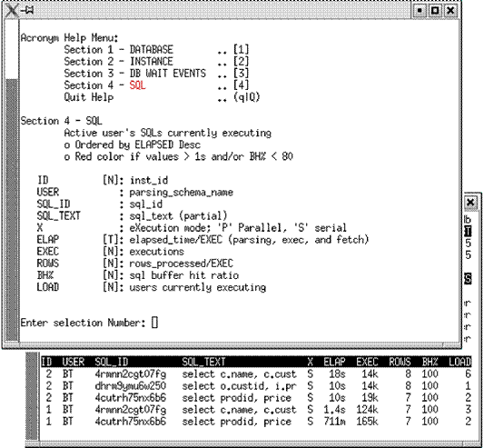The height and width of the screenshot is (448, 484).
Task: Click the lower terminal's left scrollbar
Action: [32, 397]
